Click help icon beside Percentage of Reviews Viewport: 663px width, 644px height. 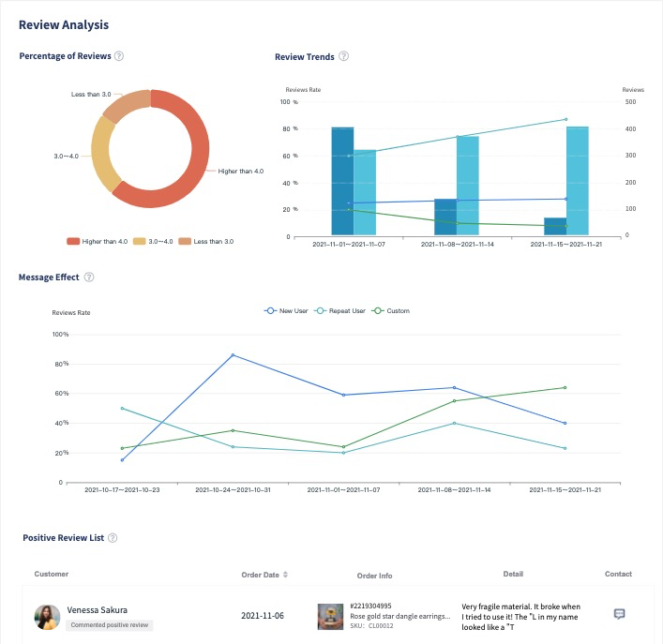[119, 56]
